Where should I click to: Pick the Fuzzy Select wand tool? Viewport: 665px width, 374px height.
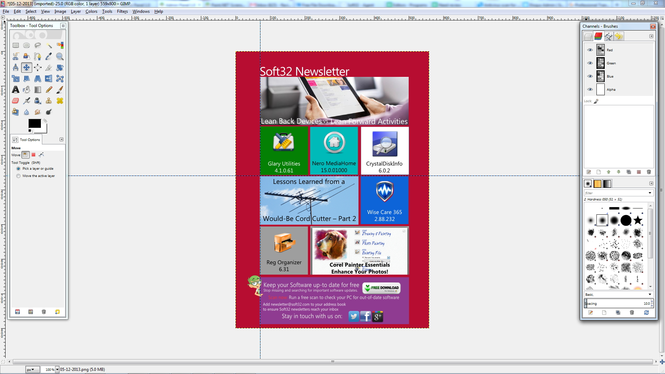click(x=49, y=45)
